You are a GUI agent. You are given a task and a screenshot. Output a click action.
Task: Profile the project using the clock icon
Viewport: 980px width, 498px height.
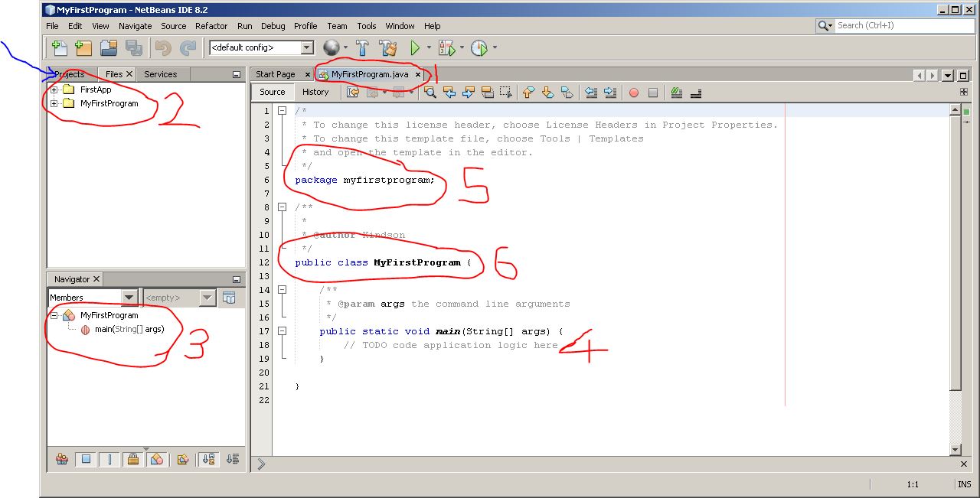click(x=480, y=47)
